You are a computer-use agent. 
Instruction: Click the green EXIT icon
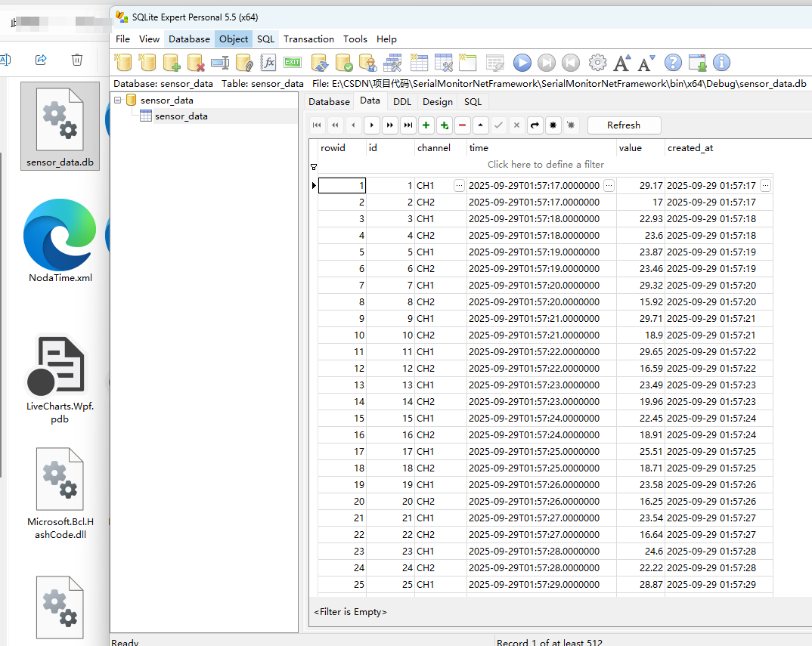(x=293, y=63)
